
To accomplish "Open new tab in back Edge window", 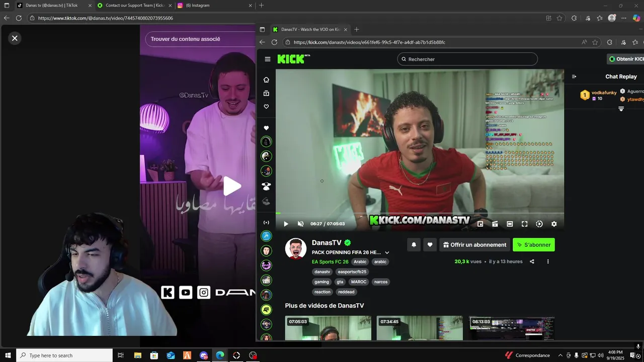I will point(261,6).
